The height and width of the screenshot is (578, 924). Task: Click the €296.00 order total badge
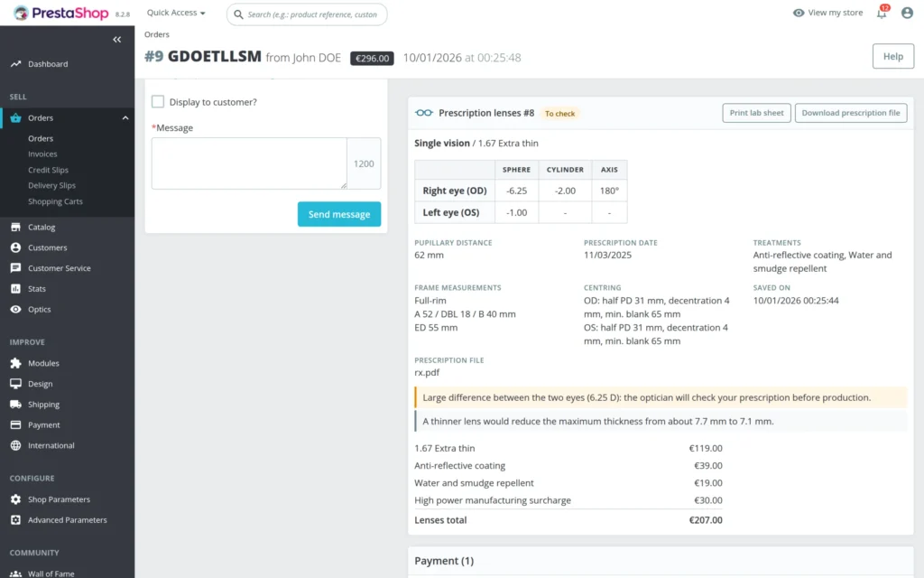[x=372, y=58]
